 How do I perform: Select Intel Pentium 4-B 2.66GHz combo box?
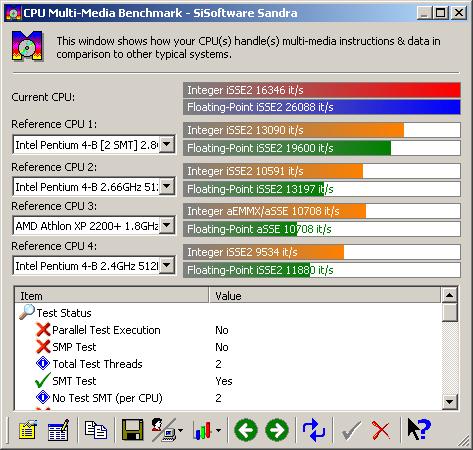(93, 186)
